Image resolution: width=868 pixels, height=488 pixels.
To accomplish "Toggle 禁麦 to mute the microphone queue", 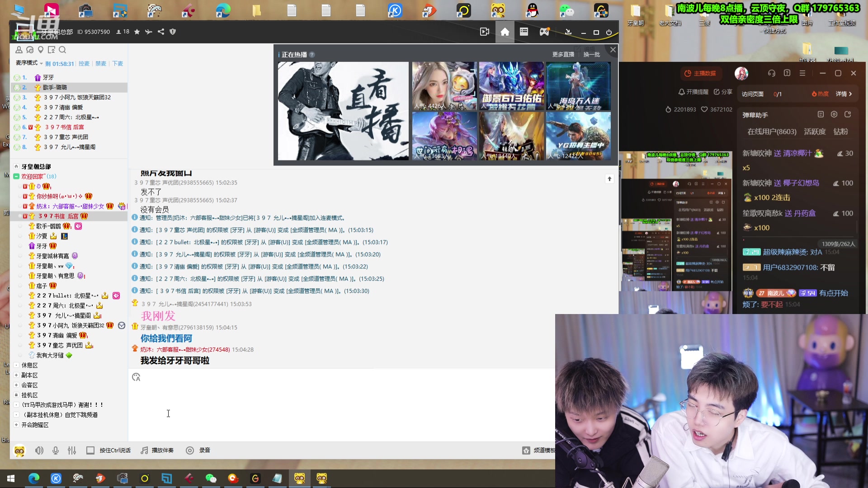I will point(100,64).
